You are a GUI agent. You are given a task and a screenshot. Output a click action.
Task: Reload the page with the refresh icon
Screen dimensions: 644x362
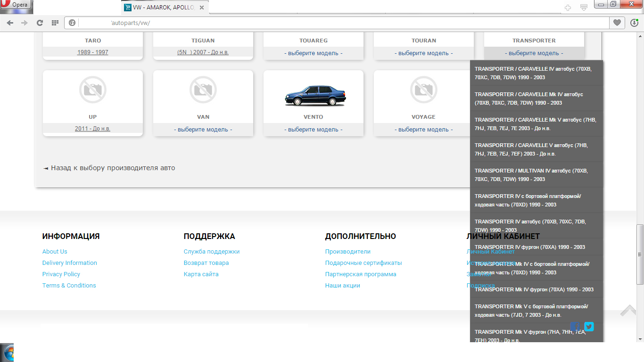(40, 23)
